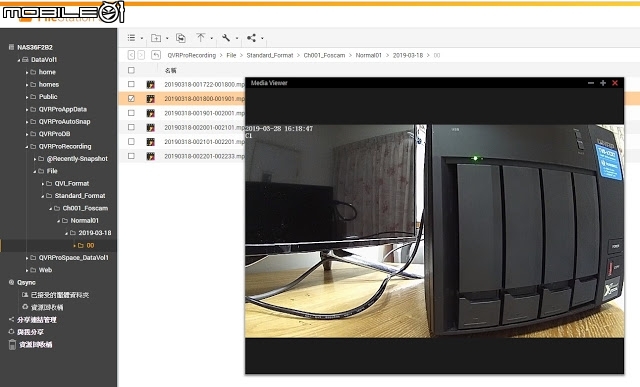Click the upload arrow icon

click(200, 38)
